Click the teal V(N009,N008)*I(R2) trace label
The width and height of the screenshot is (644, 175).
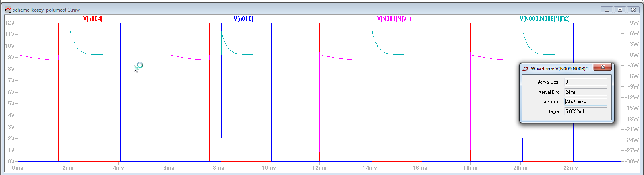click(x=545, y=19)
